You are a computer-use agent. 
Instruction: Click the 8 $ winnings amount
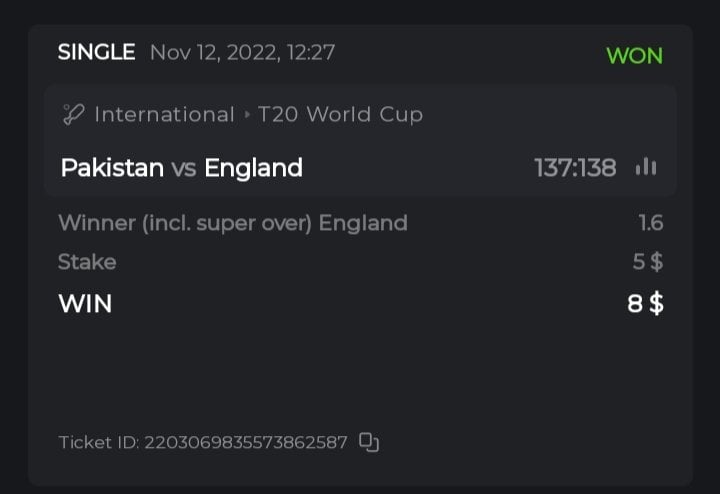tap(645, 303)
